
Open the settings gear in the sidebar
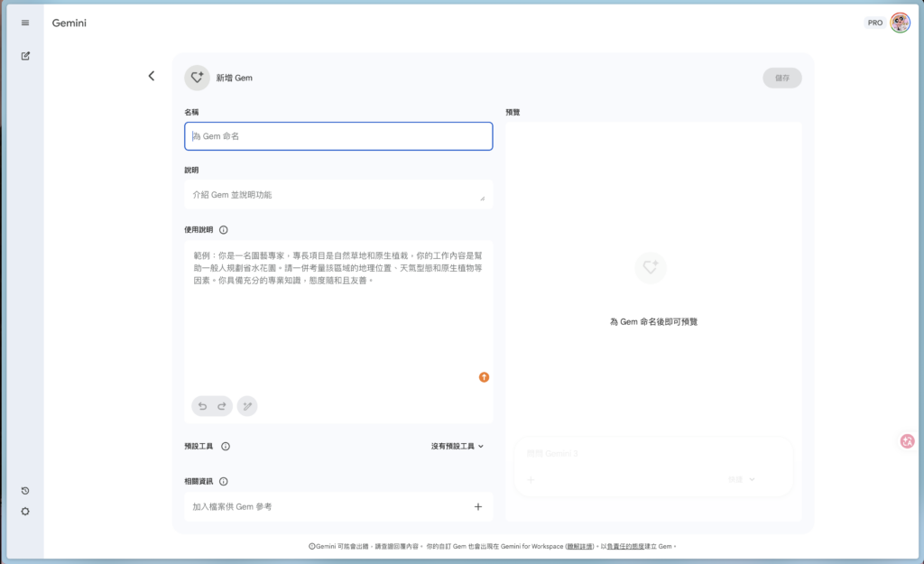point(25,512)
